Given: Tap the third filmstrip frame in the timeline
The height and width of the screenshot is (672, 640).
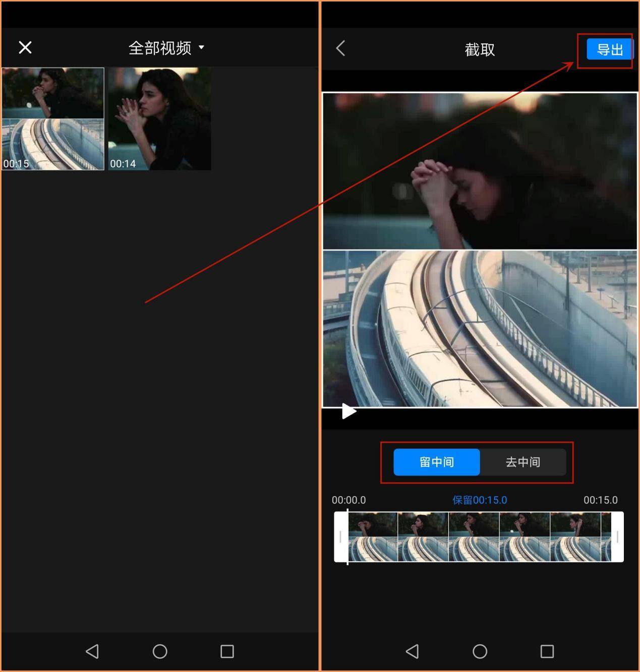Looking at the screenshot, I should click(474, 537).
